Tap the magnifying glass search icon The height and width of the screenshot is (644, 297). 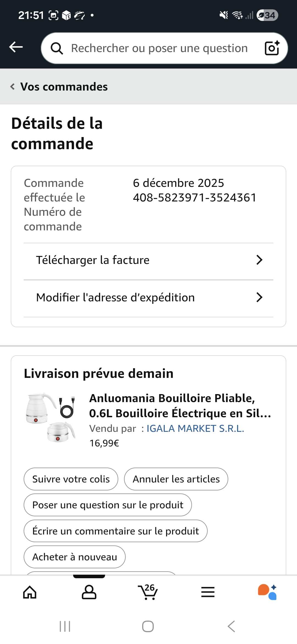point(57,48)
